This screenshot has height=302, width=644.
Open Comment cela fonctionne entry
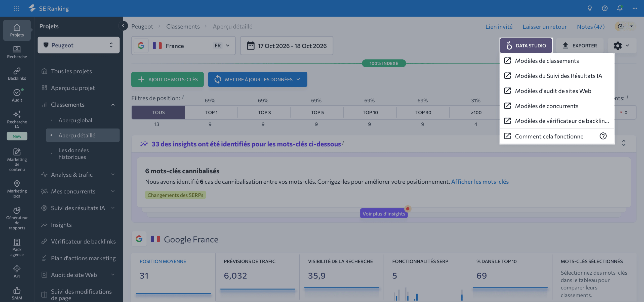(557, 136)
